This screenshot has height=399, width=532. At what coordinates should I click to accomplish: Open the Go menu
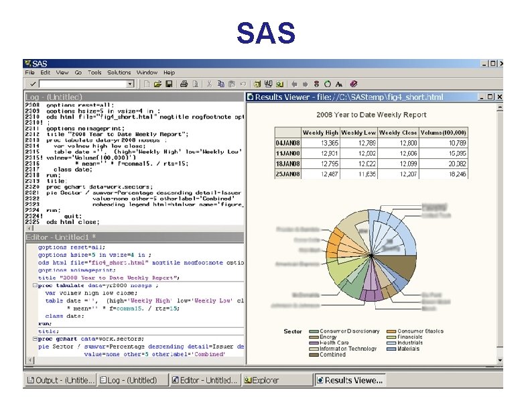(x=78, y=72)
